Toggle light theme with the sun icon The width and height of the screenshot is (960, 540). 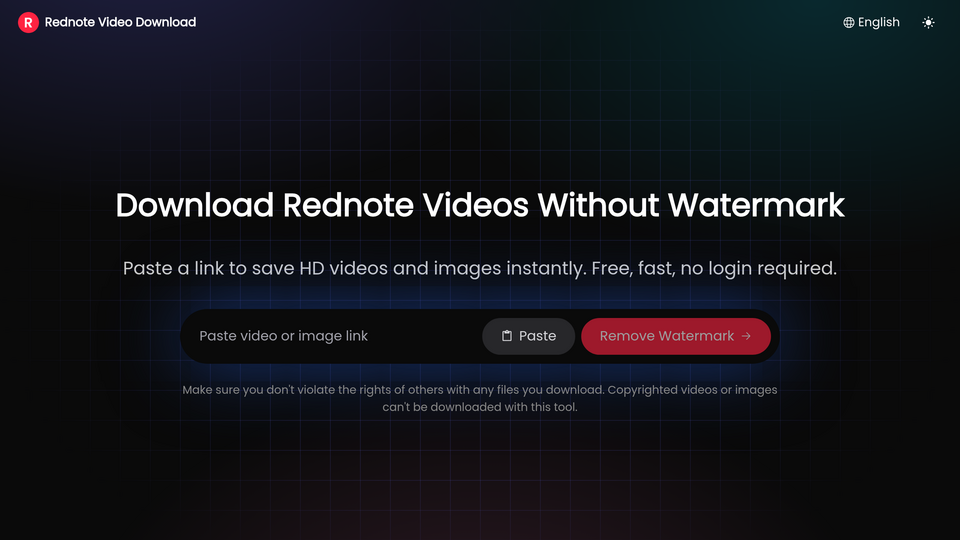coord(928,23)
